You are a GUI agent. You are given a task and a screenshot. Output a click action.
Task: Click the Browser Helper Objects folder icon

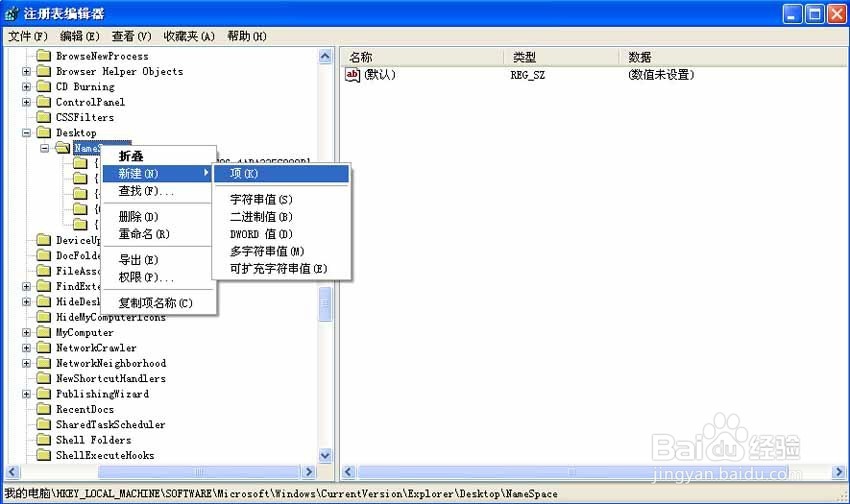43,71
